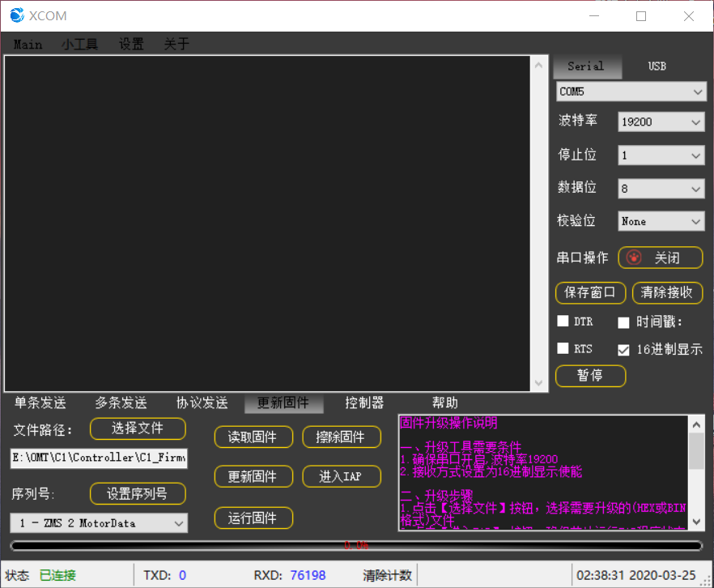This screenshot has width=714, height=588.
Task: Uncheck the 16进制显示 checkbox
Action: tap(623, 350)
